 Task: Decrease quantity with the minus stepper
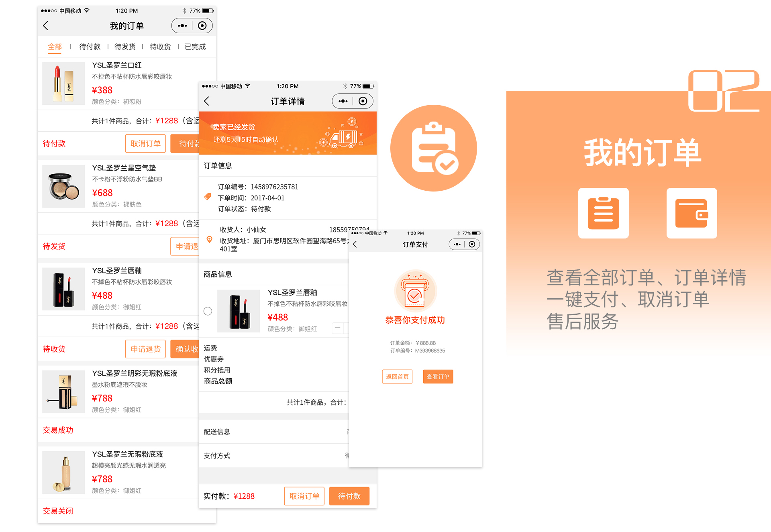click(x=338, y=328)
